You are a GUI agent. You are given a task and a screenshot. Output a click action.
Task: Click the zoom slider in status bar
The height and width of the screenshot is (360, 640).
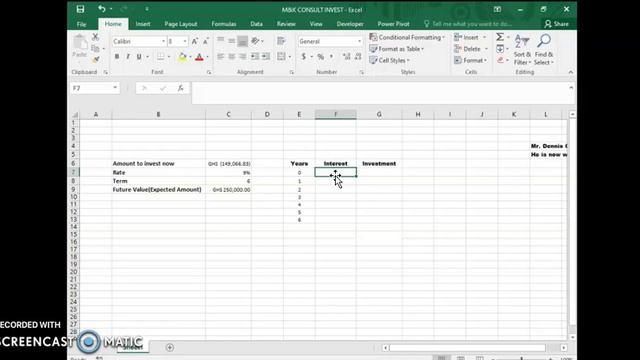point(521,358)
